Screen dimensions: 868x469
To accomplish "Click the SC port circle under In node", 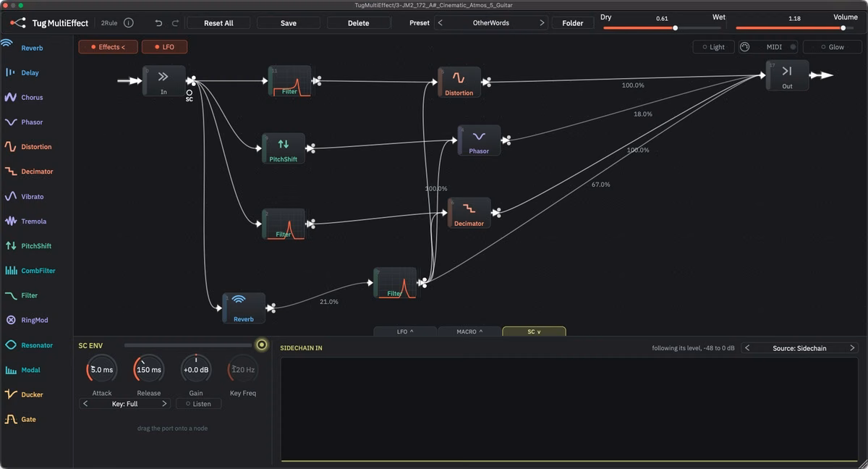I will pos(189,92).
